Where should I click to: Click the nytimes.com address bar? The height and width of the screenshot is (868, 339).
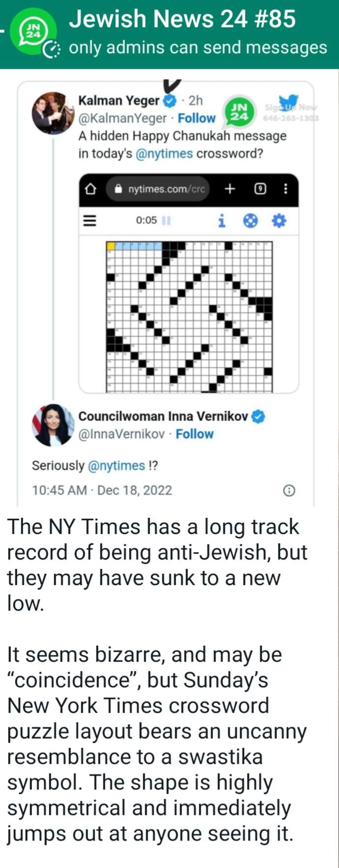pyautogui.click(x=158, y=189)
